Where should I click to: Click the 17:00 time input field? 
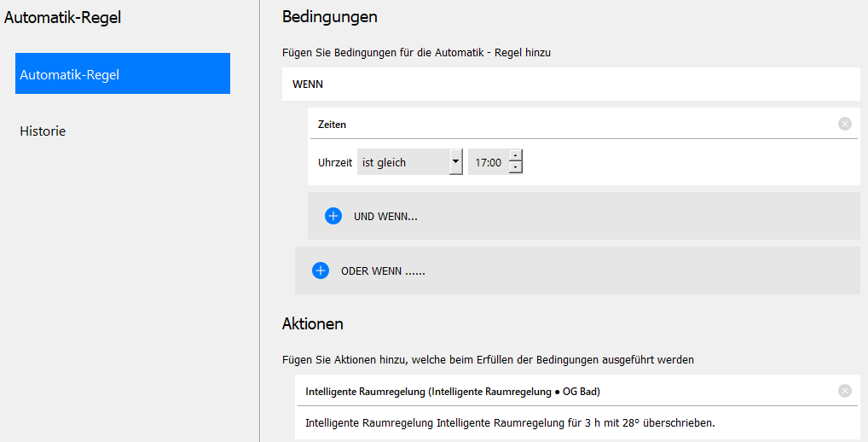tap(489, 162)
